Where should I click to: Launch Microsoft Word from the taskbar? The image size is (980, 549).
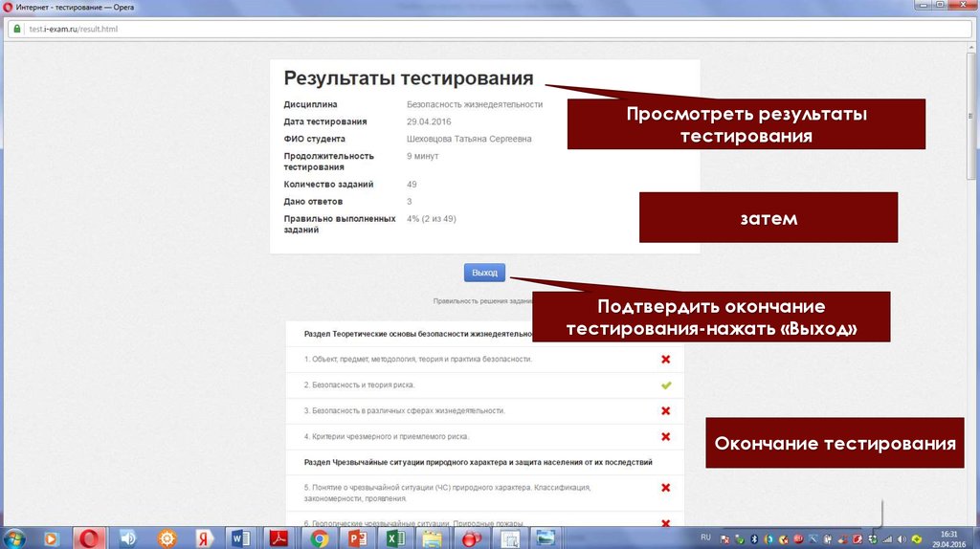(240, 538)
